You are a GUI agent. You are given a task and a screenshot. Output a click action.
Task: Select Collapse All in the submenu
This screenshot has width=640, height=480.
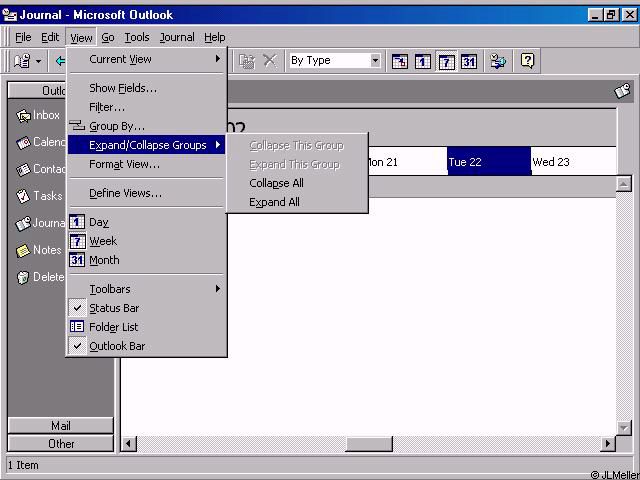click(297, 183)
